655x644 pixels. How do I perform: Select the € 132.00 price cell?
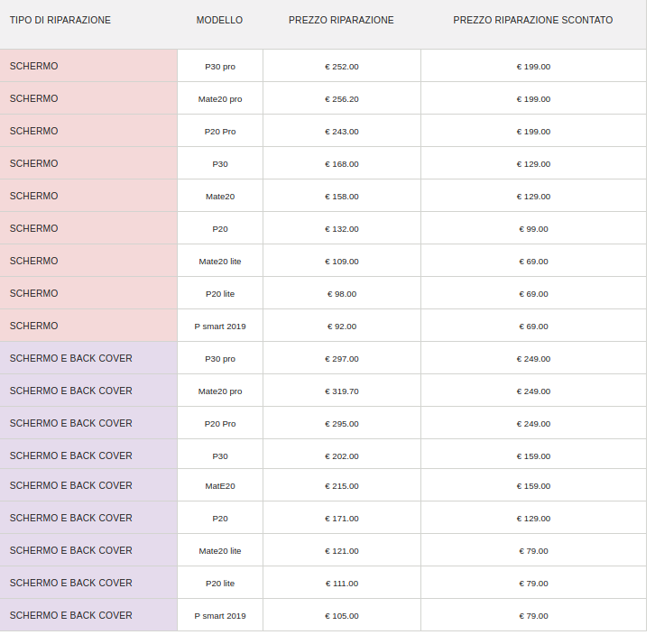tap(342, 229)
